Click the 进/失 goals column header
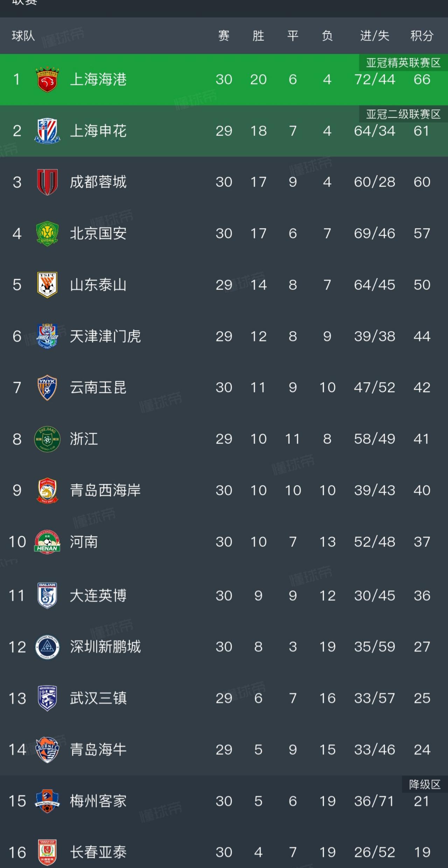448x868 pixels. 374,36
